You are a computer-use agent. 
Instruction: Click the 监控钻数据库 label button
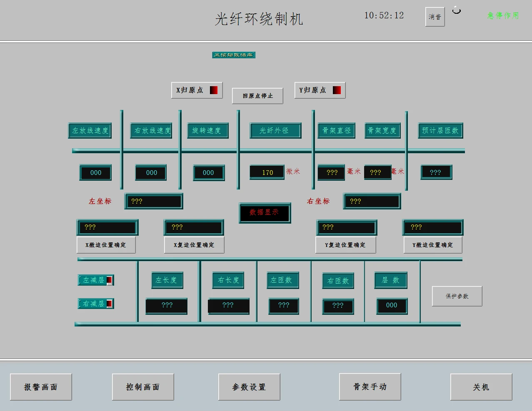tap(234, 55)
